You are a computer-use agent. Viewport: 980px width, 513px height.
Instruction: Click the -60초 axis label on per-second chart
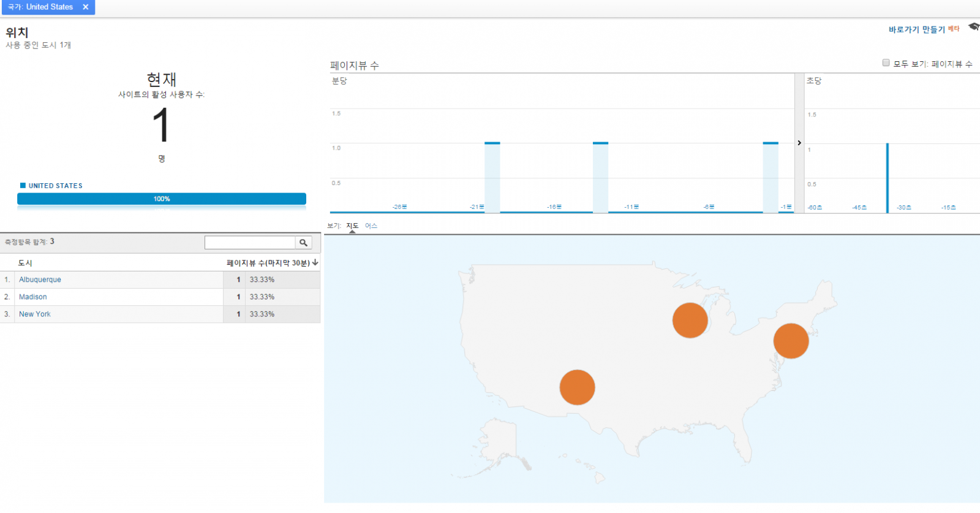click(x=815, y=208)
